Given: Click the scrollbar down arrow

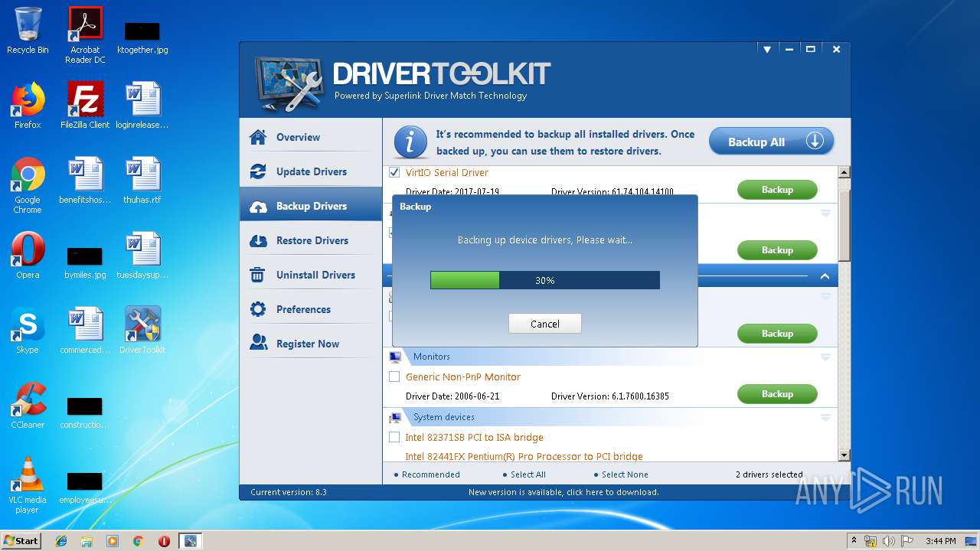Looking at the screenshot, I should [844, 455].
